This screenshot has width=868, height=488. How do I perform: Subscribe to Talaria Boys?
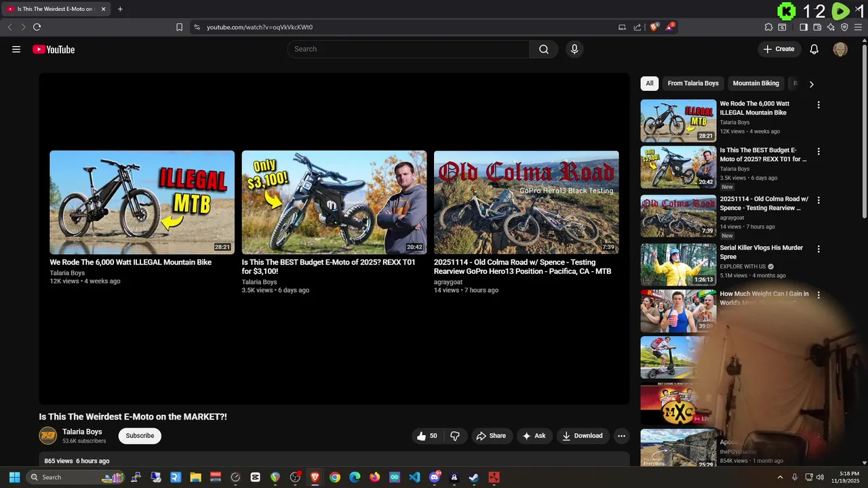[x=140, y=436]
